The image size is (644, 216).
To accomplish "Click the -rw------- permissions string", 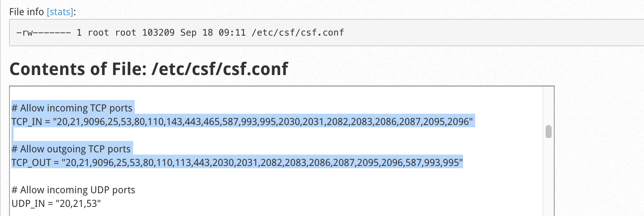I will pyautogui.click(x=44, y=33).
